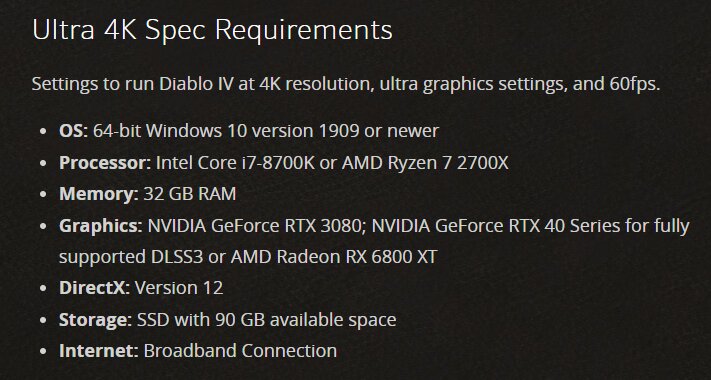Select the Memory label

(x=99, y=194)
